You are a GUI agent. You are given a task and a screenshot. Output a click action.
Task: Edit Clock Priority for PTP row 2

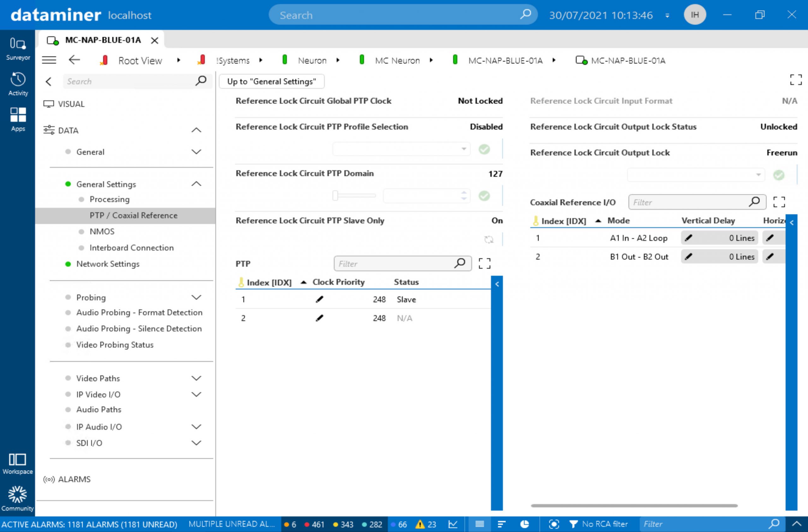pyautogui.click(x=319, y=318)
